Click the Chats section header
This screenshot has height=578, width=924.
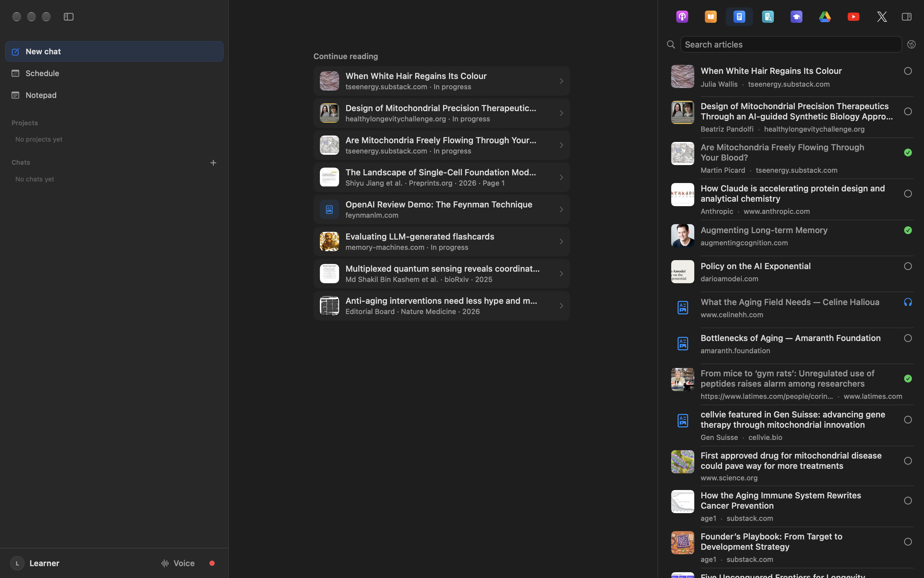click(x=21, y=162)
